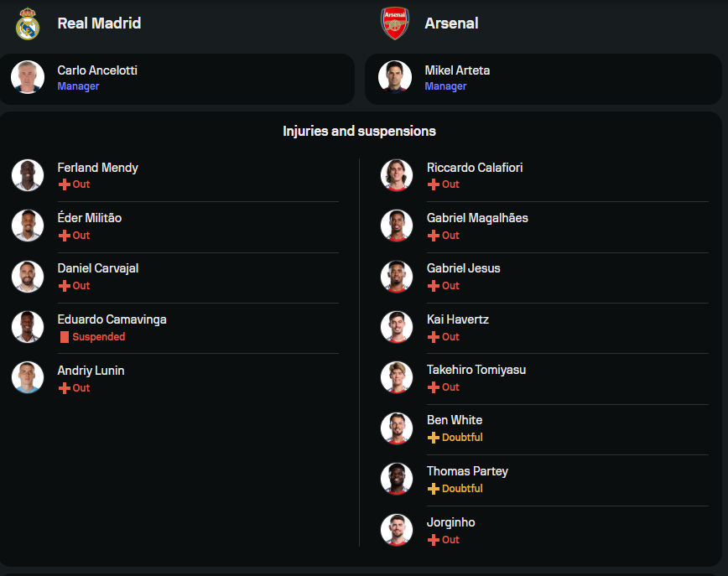
Task: Select Ferland Mendy's player avatar
Action: pos(28,175)
